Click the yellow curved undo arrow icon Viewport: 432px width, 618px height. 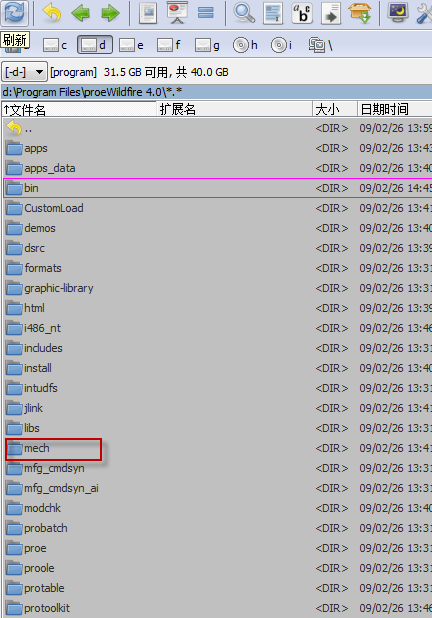coord(52,13)
